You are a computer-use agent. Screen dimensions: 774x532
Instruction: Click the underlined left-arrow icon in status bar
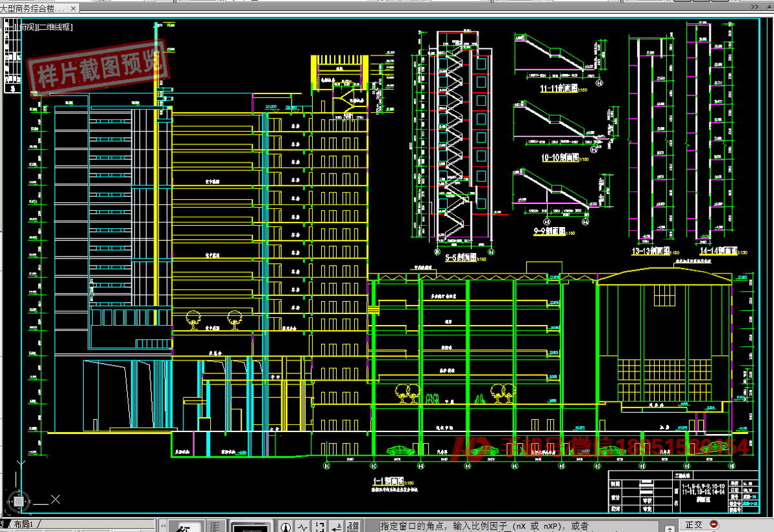(x=336, y=526)
